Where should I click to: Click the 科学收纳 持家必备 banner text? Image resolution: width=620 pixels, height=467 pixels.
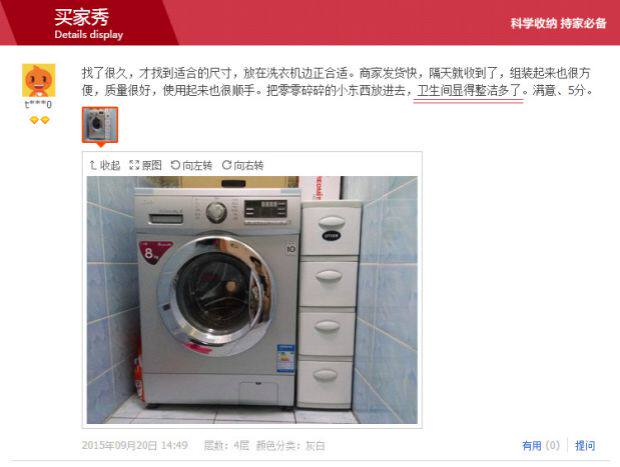pyautogui.click(x=558, y=23)
